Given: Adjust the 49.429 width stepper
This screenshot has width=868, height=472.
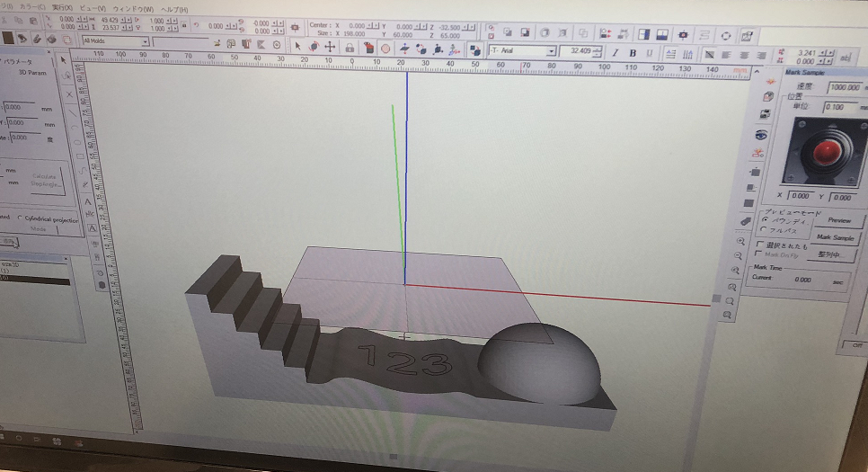Looking at the screenshot, I should coord(126,20).
